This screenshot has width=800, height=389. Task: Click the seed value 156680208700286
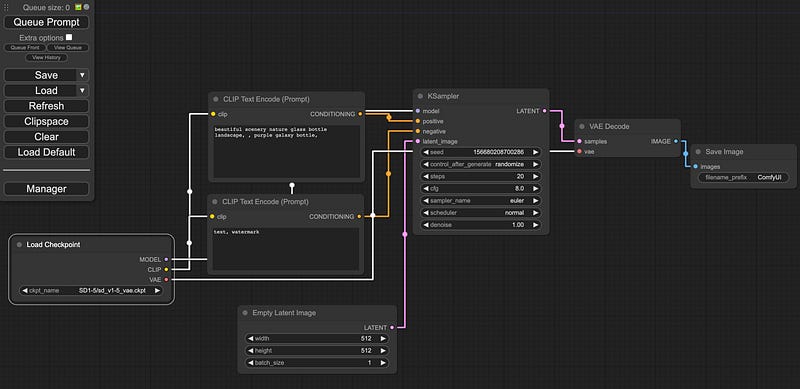click(x=498, y=152)
